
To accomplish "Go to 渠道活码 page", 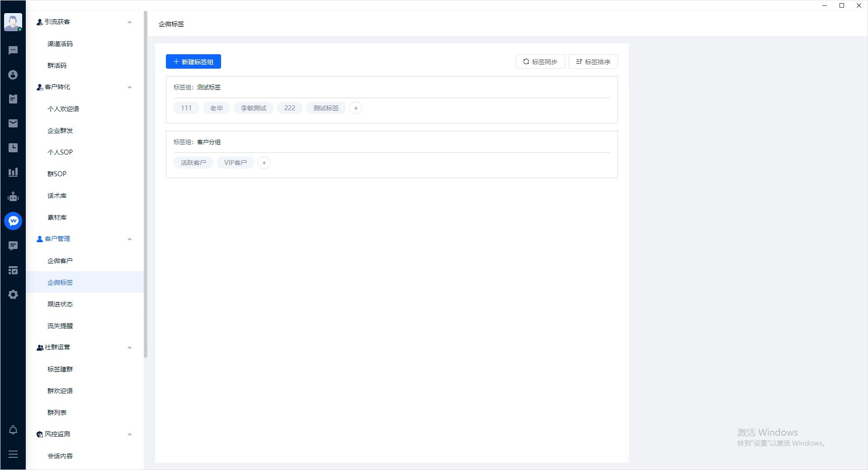I will [x=60, y=44].
